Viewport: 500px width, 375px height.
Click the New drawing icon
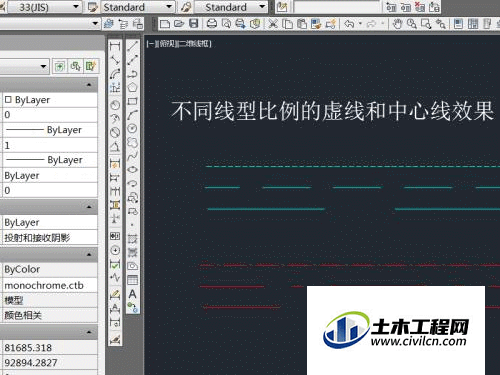(x=165, y=24)
